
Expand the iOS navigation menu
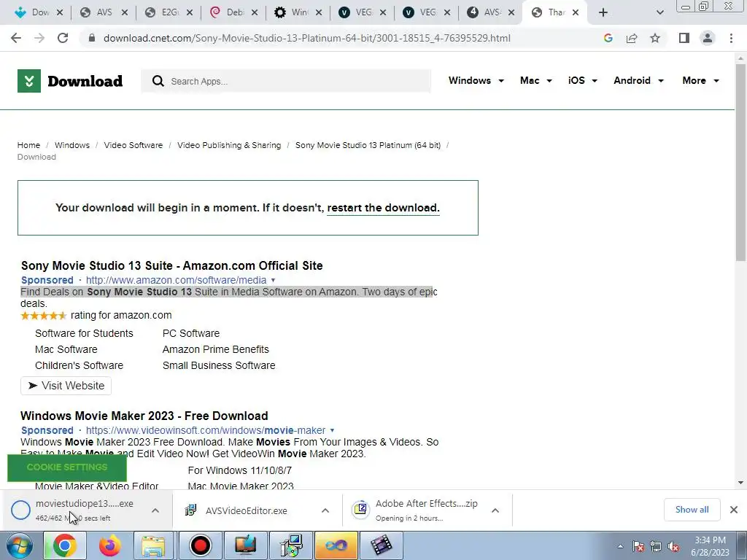click(582, 80)
